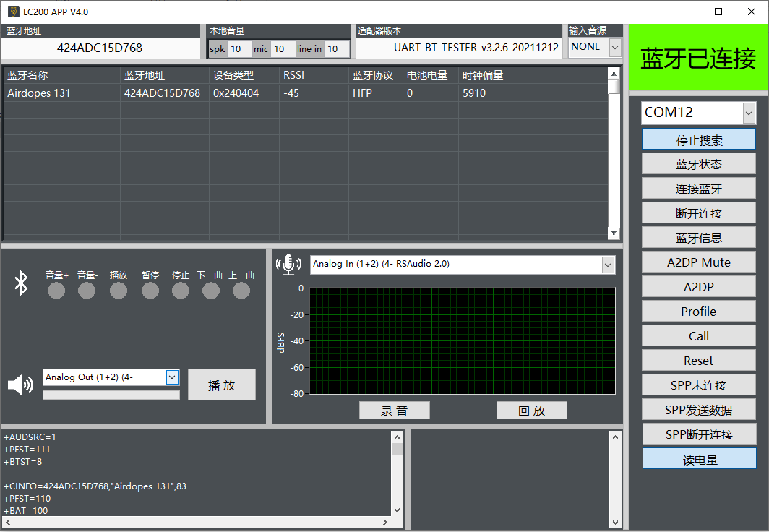Click the Bluetooth symbol icon
This screenshot has width=769, height=532.
21,283
